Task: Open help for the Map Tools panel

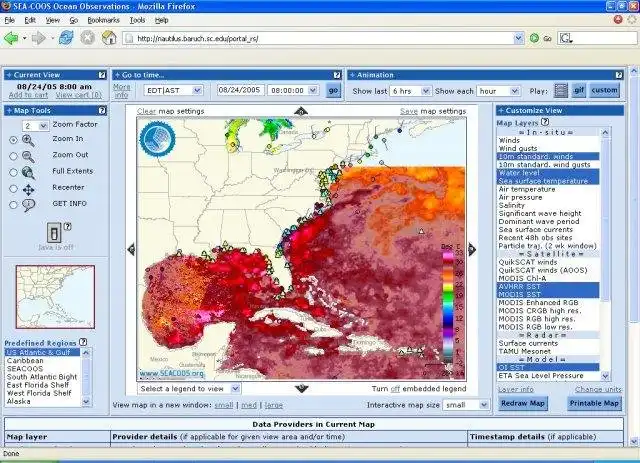Action: [x=102, y=111]
